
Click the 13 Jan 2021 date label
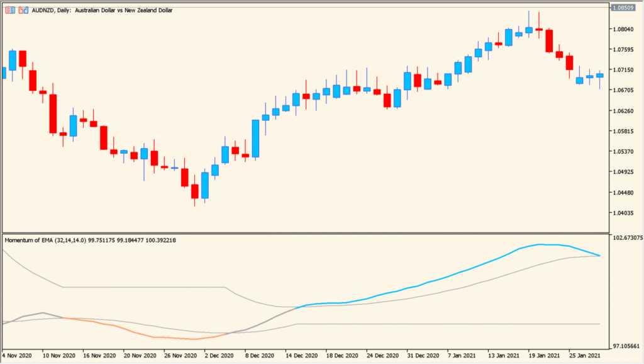point(503,355)
